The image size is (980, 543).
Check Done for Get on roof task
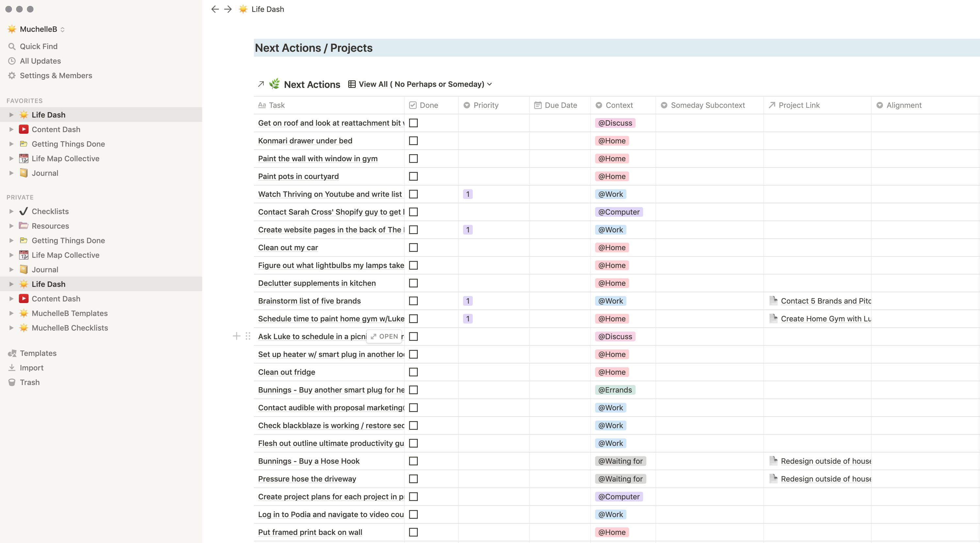(x=413, y=123)
